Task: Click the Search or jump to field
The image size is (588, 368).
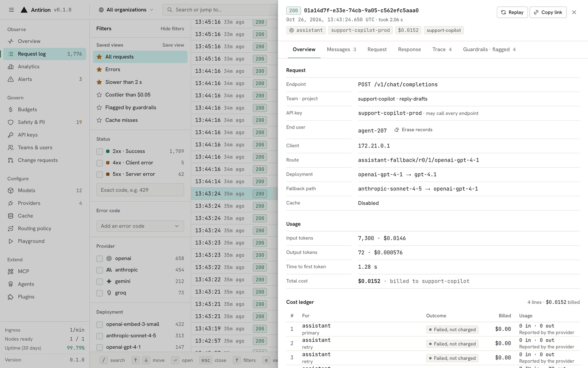Action: (221, 10)
